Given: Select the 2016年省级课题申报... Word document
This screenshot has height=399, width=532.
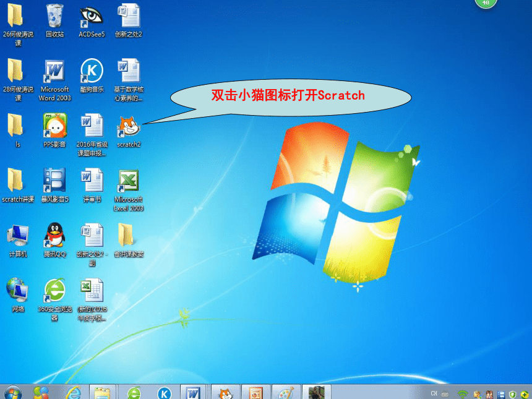Looking at the screenshot, I should (x=92, y=126).
